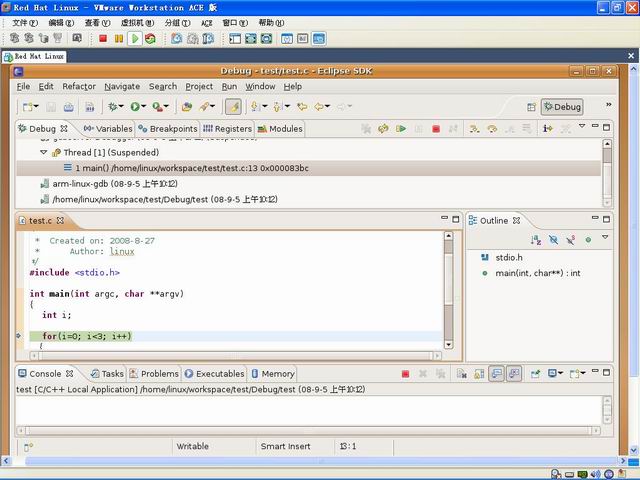Reset the VM via the VMware reset icon
The image size is (640, 480).
click(x=150, y=38)
